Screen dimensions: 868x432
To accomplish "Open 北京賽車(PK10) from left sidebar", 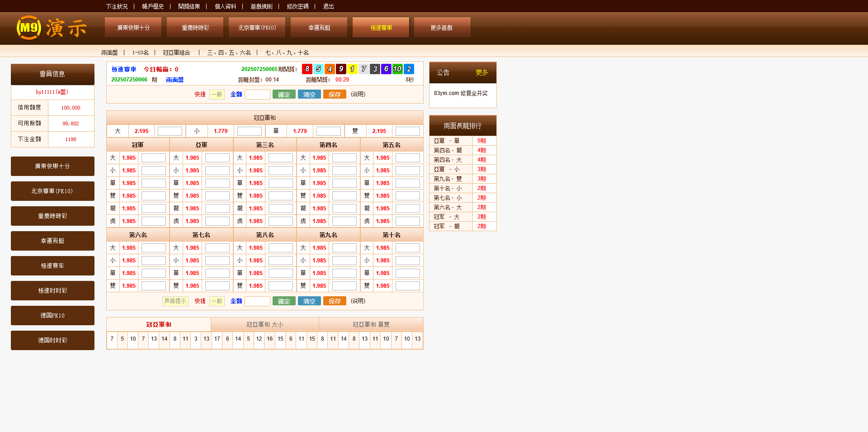I will tap(52, 191).
